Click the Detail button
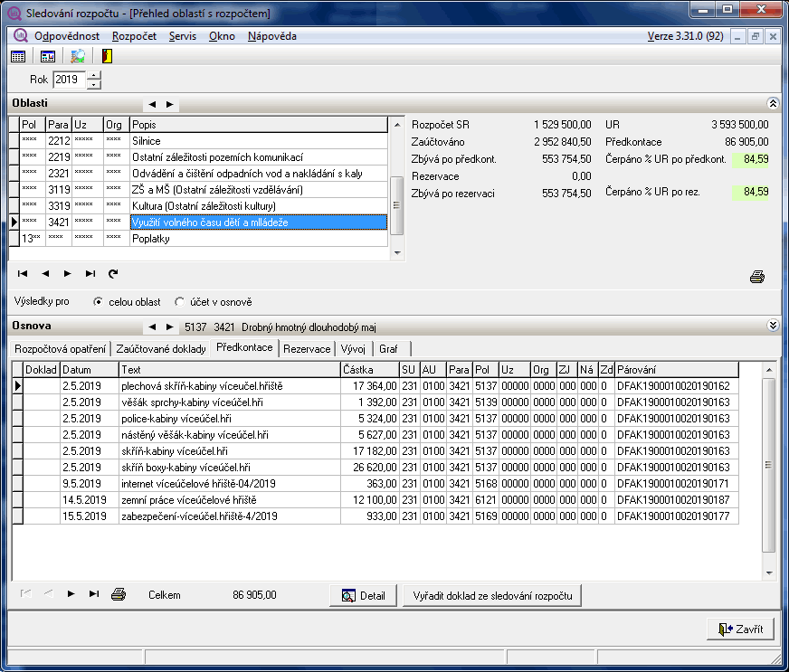Image resolution: width=789 pixels, height=672 pixels. [x=363, y=595]
